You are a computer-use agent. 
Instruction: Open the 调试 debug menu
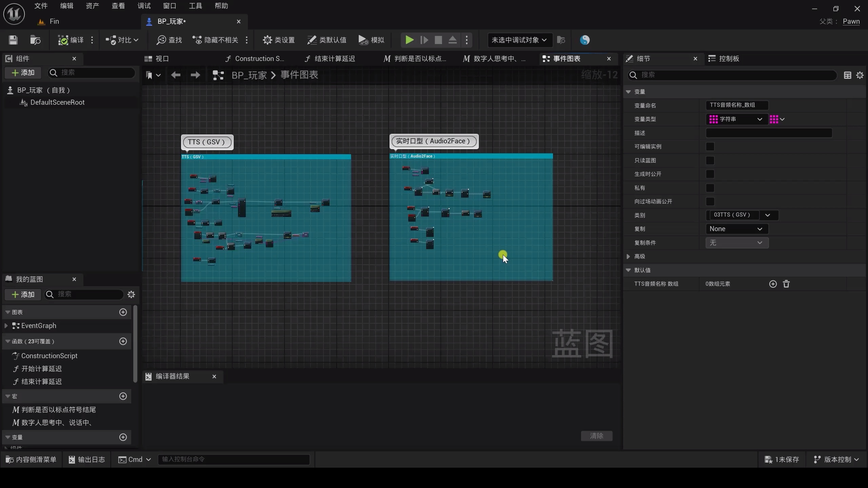[x=144, y=6]
